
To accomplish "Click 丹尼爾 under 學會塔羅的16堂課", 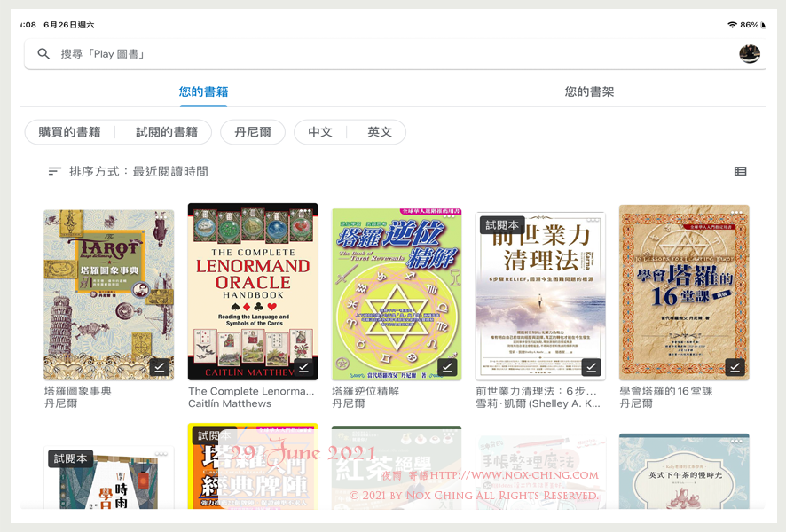I will pyautogui.click(x=636, y=403).
